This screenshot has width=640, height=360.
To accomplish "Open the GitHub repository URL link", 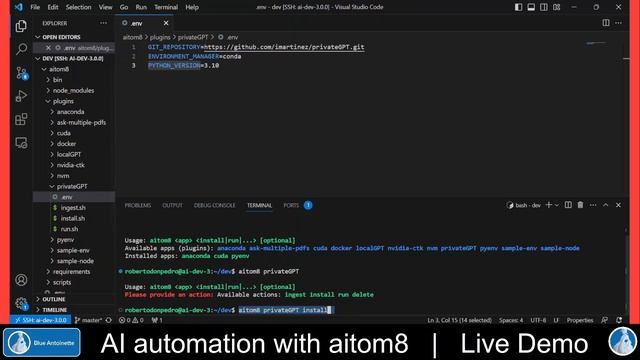I will 284,47.
